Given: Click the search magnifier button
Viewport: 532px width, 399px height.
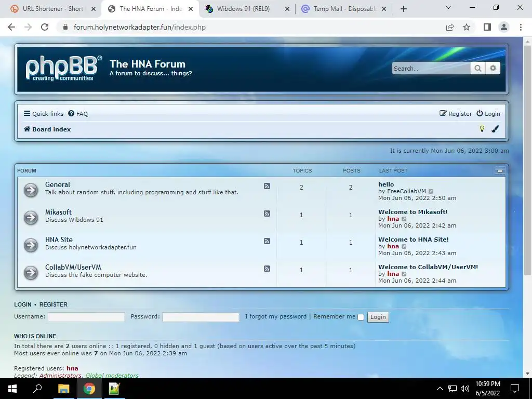Looking at the screenshot, I should (x=478, y=68).
